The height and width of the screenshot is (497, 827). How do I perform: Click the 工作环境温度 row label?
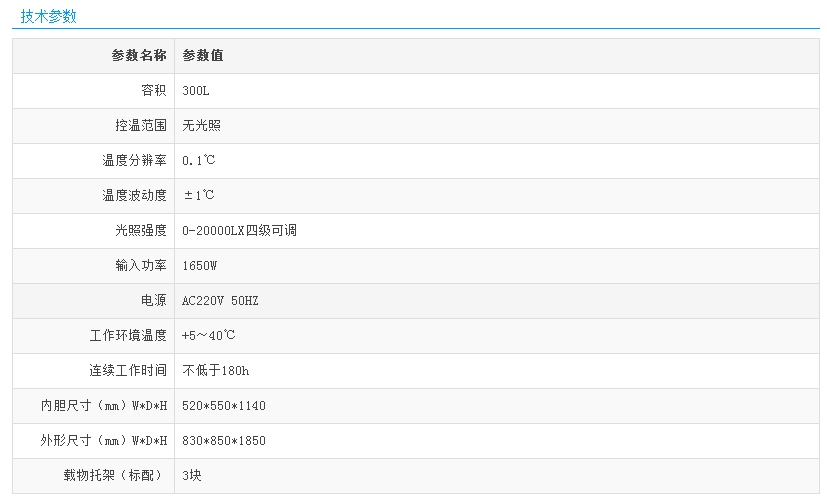128,336
